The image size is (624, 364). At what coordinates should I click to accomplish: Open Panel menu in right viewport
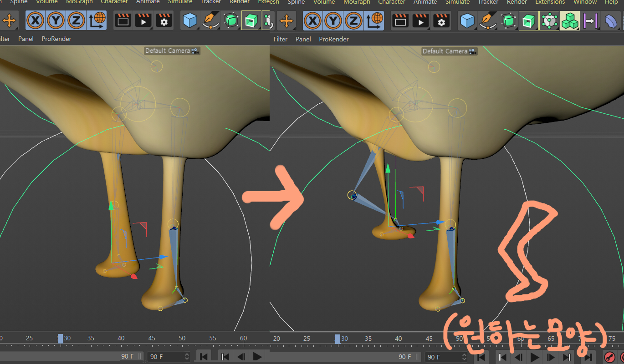click(303, 39)
